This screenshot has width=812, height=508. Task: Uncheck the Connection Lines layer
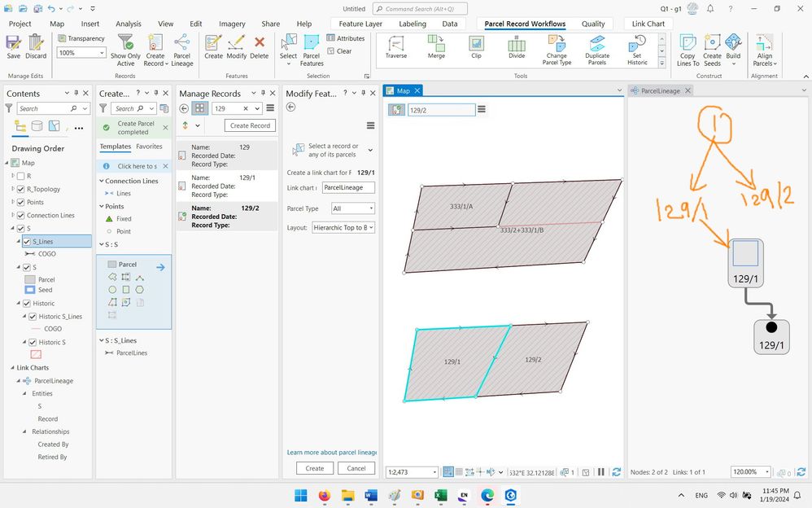20,215
